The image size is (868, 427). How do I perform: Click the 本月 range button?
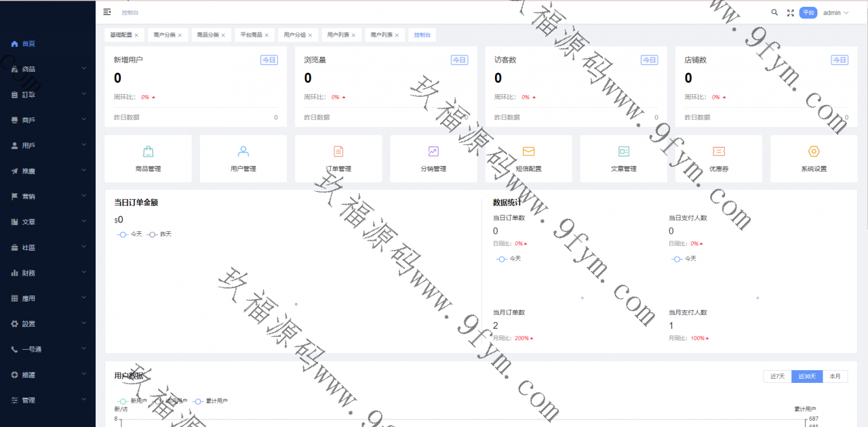click(x=835, y=376)
